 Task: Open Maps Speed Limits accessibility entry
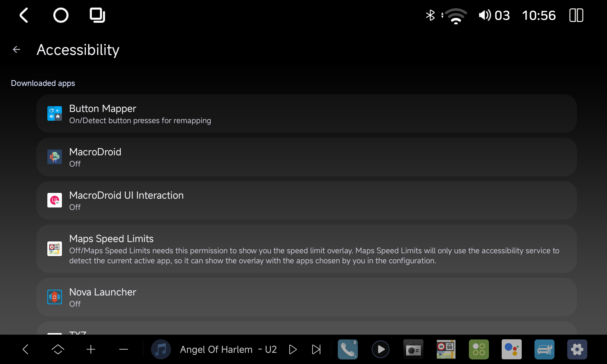[307, 249]
